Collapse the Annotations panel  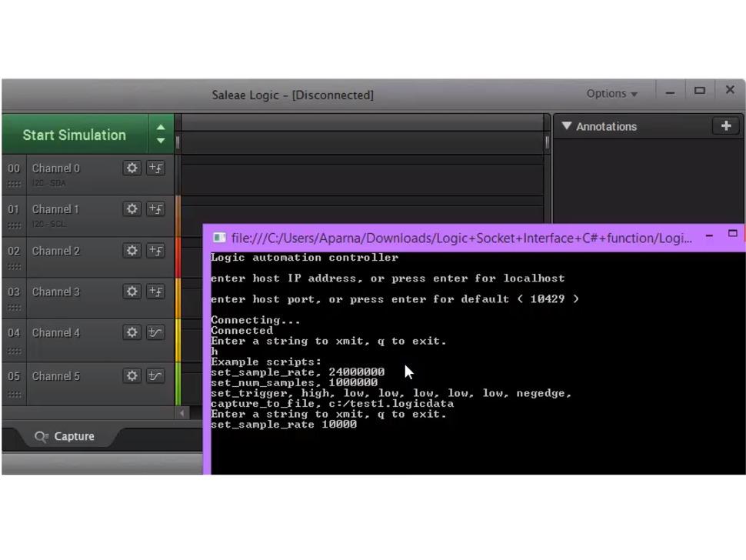tap(567, 126)
